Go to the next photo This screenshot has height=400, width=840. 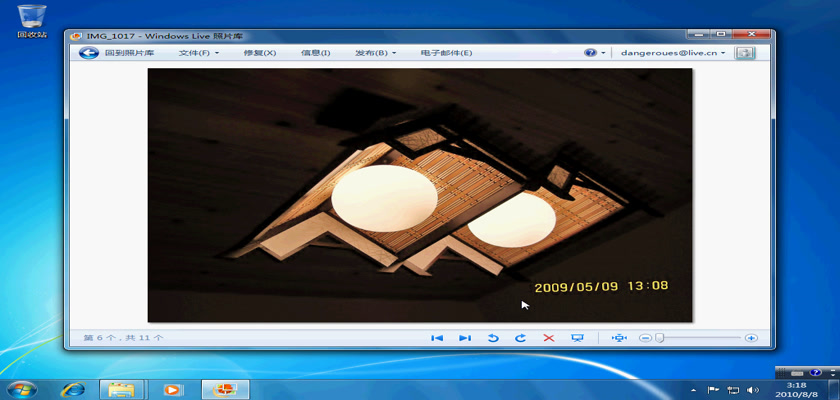pos(465,338)
